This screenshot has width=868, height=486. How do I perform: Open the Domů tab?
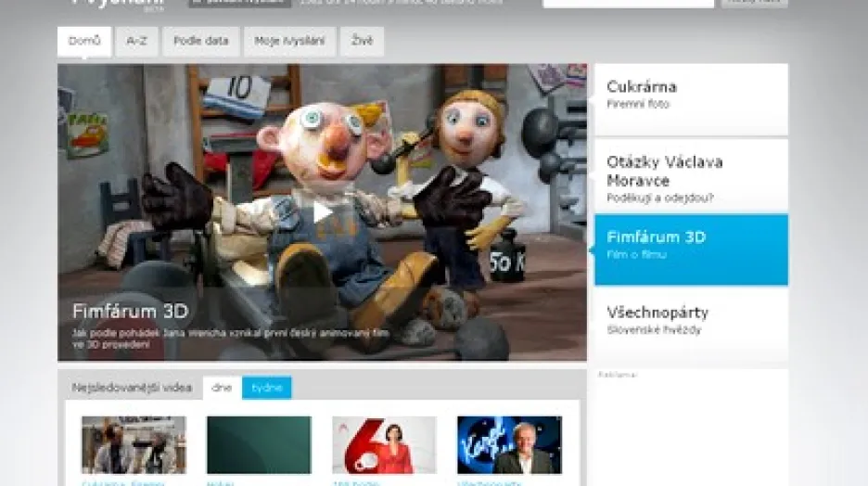pos(84,41)
